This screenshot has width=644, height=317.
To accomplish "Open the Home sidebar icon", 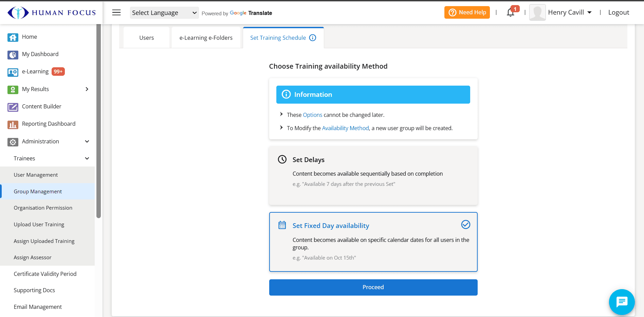I will tap(13, 37).
